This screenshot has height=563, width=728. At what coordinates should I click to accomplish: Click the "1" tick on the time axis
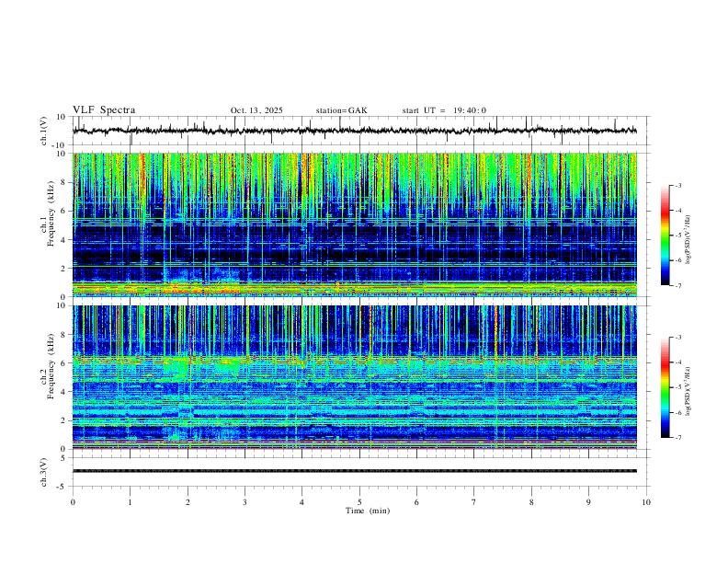[130, 502]
